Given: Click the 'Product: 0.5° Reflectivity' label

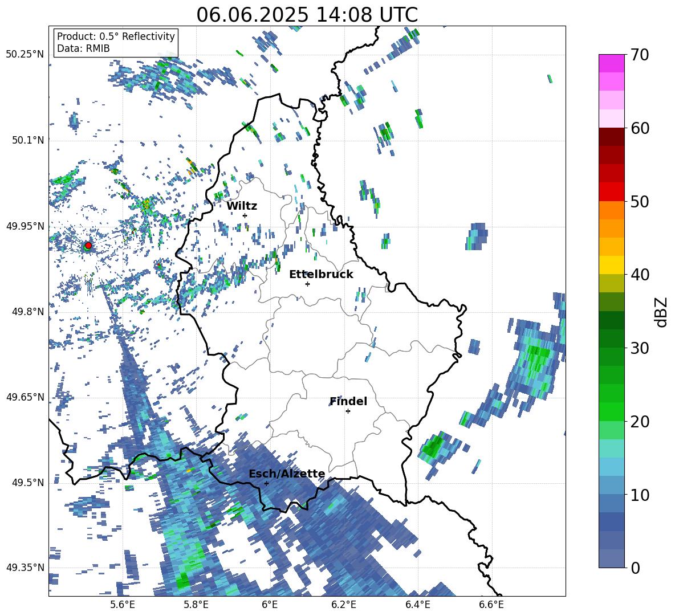Looking at the screenshot, I should (116, 36).
